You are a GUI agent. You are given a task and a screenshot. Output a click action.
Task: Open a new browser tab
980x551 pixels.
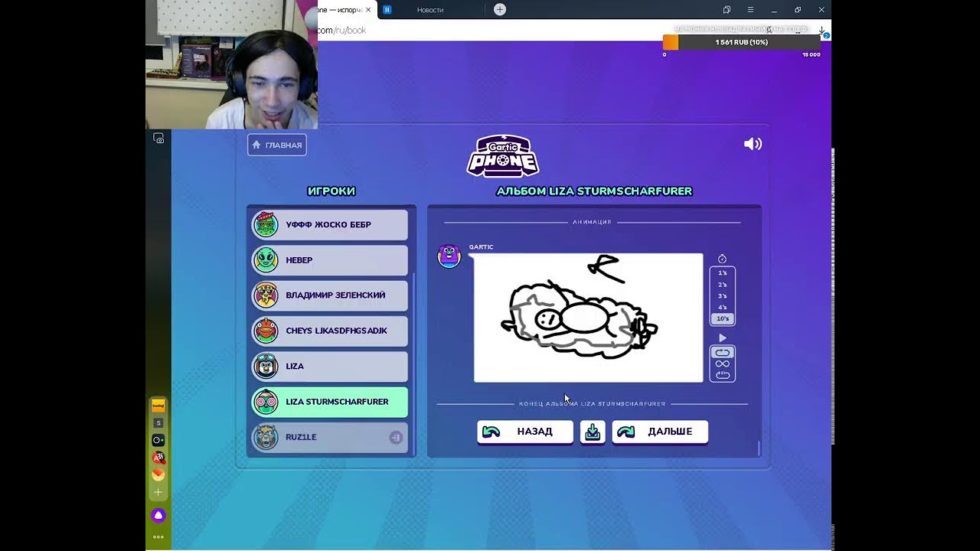click(500, 9)
